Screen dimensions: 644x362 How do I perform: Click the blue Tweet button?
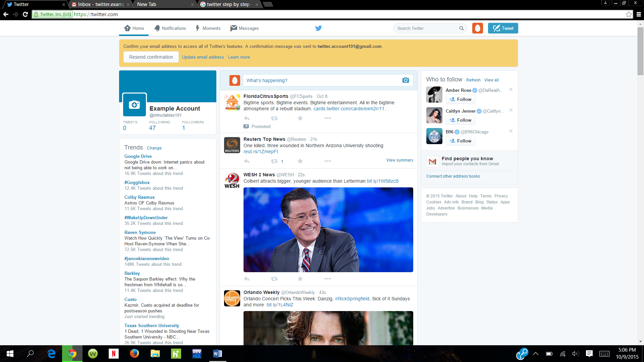pyautogui.click(x=503, y=28)
